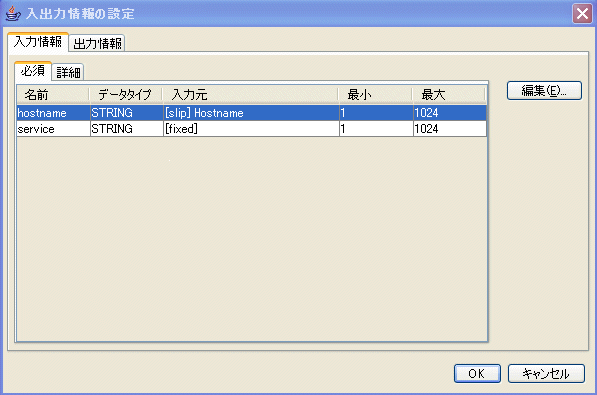Confirm with the OK button
The image size is (597, 395).
[477, 373]
